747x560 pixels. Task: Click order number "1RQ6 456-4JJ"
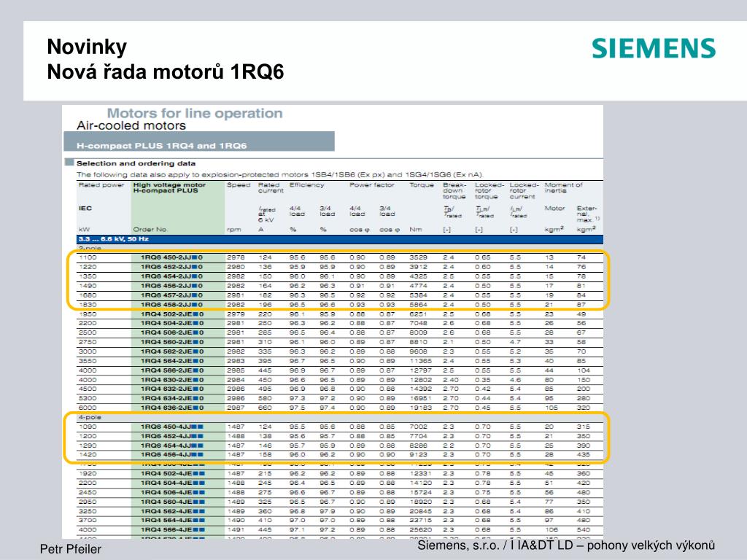point(172,455)
